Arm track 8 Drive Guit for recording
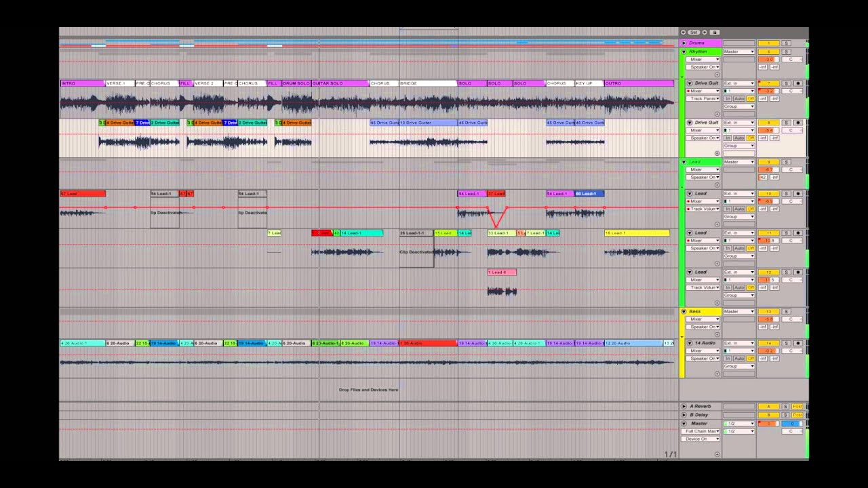This screenshot has width=868, height=488. click(x=798, y=123)
